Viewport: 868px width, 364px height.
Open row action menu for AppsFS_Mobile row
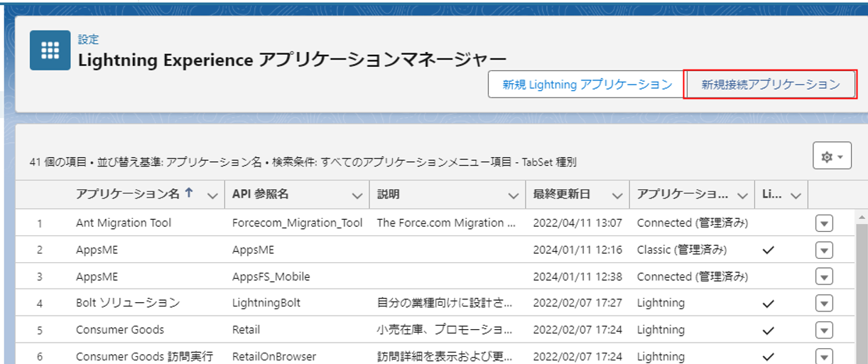click(x=824, y=277)
